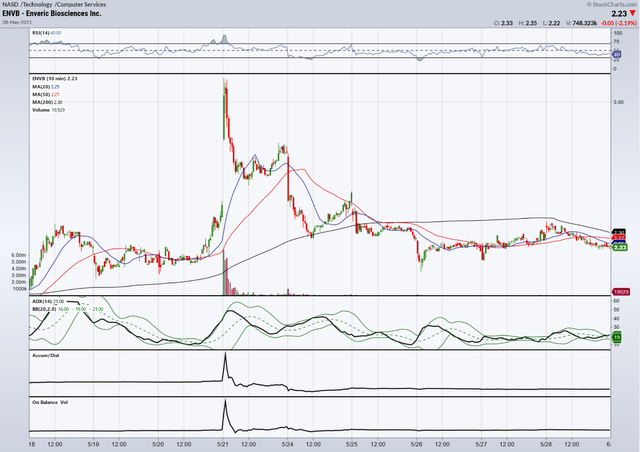Image resolution: width=640 pixels, height=452 pixels.
Task: Click the 5/25 date on time axis
Action: (352, 444)
